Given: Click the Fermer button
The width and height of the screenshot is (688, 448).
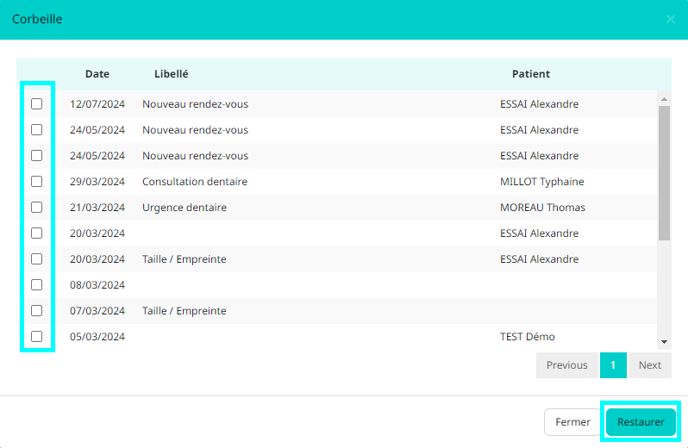Looking at the screenshot, I should coord(573,422).
